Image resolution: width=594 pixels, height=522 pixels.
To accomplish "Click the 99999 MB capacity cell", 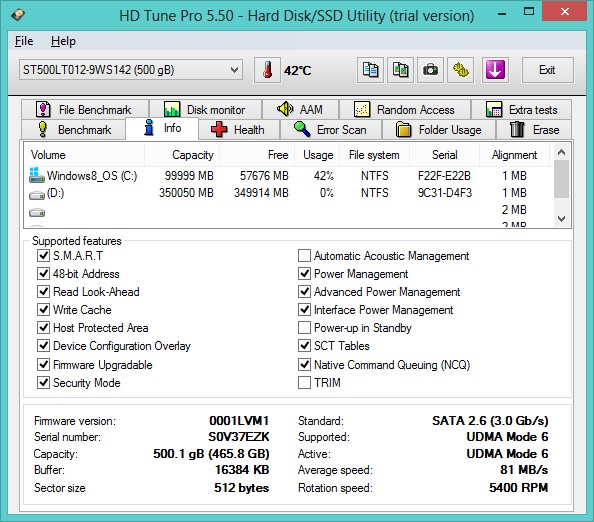I will coord(189,176).
